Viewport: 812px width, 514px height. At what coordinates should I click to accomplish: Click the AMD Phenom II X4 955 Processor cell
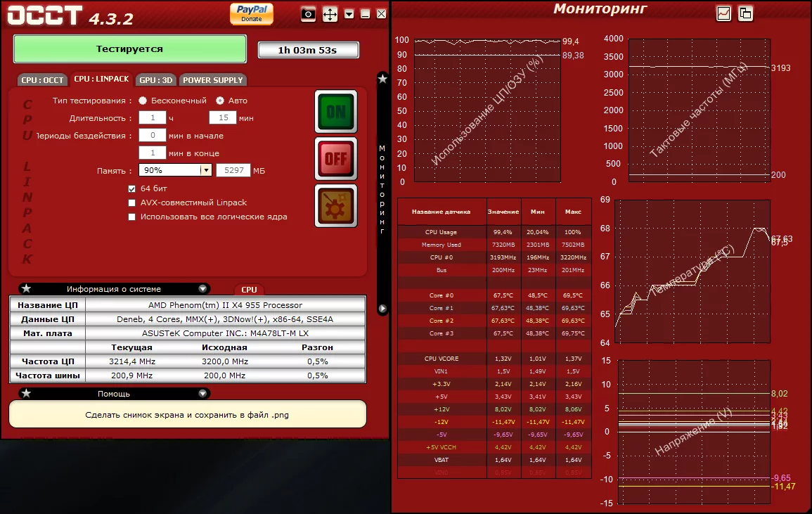pos(225,305)
